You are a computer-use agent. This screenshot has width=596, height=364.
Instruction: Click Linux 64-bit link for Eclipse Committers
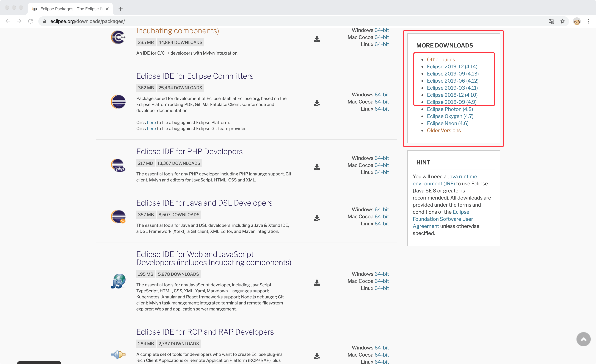pos(381,109)
